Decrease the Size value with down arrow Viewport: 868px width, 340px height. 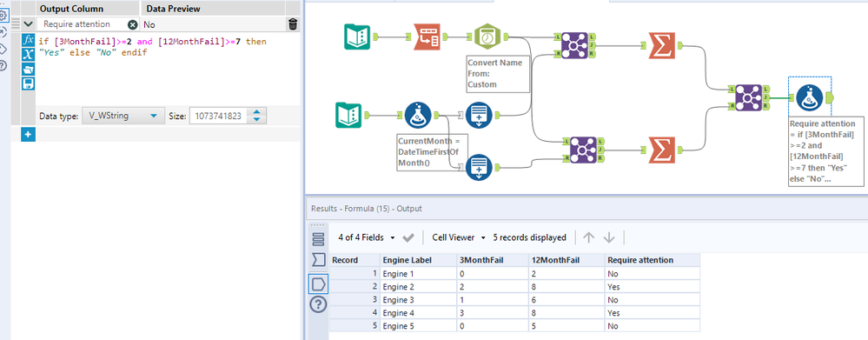(x=257, y=120)
